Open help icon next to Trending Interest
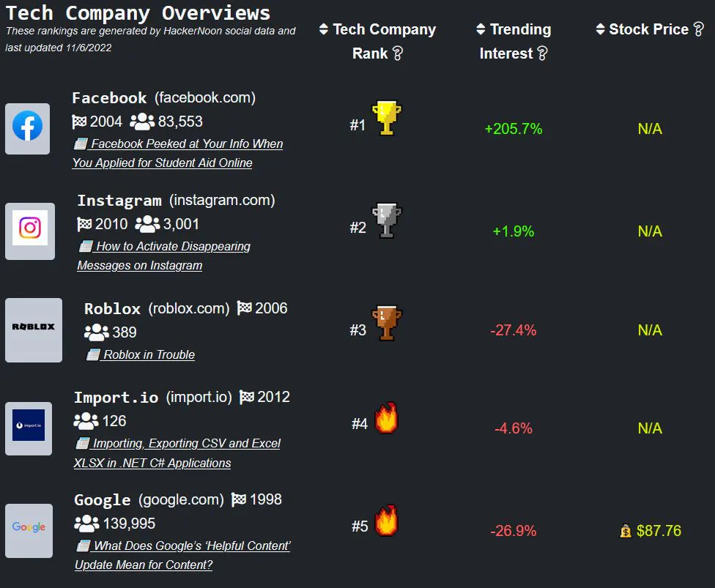Image resolution: width=715 pixels, height=588 pixels. click(542, 53)
